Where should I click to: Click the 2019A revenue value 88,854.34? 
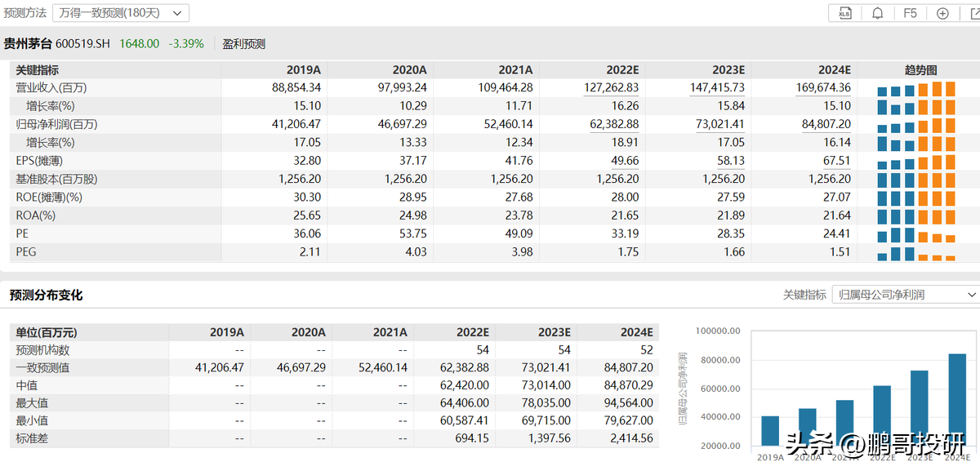click(296, 88)
